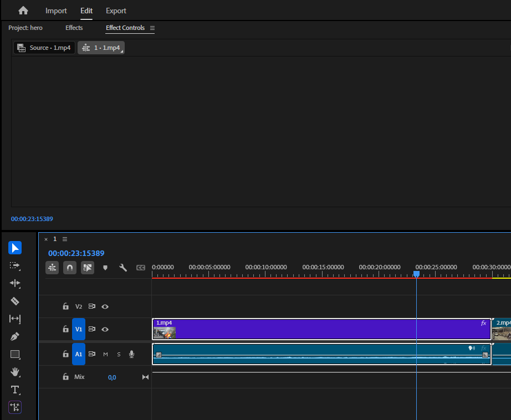Select the Type tool
The image size is (511, 420).
click(15, 390)
